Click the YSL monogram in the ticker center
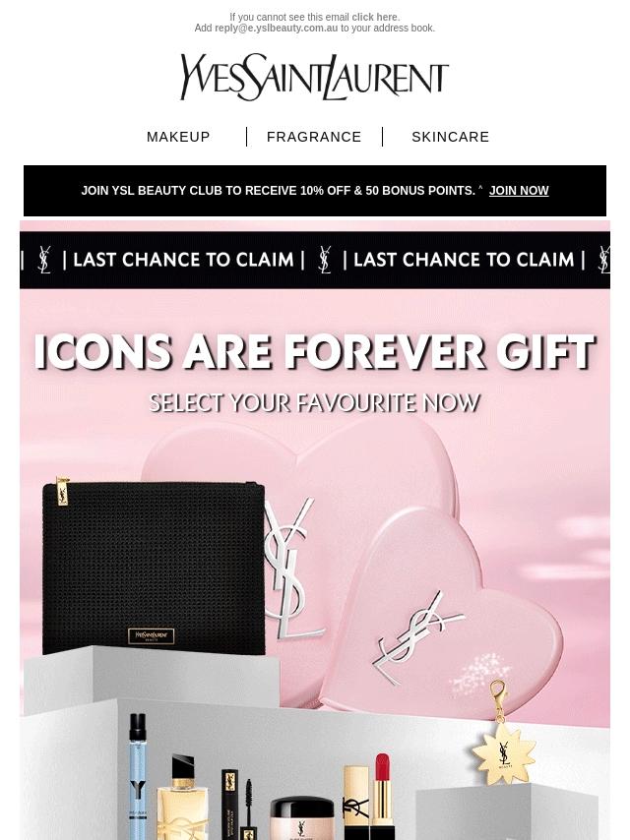Image resolution: width=630 pixels, height=840 pixels. pyautogui.click(x=325, y=260)
